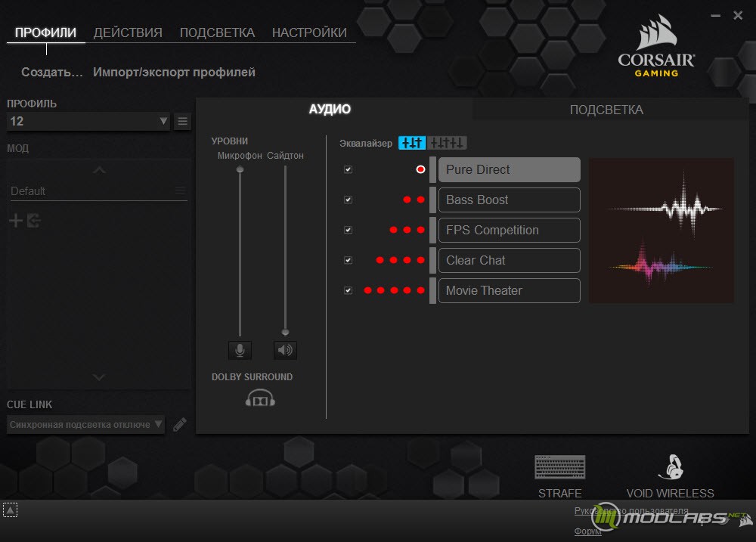
Task: Select the STRAFE keyboard device icon
Action: [559, 466]
